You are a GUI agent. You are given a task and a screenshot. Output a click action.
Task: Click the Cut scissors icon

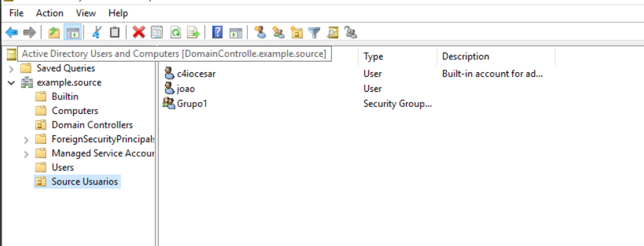tap(96, 32)
